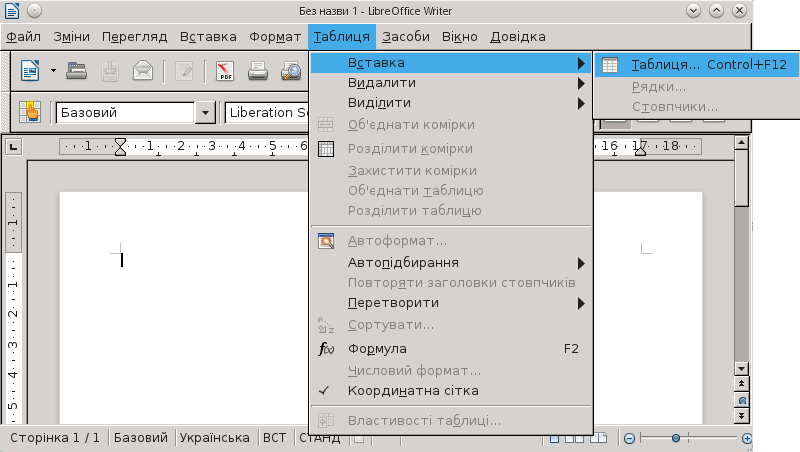Click the zoom slider handle

(x=676, y=438)
